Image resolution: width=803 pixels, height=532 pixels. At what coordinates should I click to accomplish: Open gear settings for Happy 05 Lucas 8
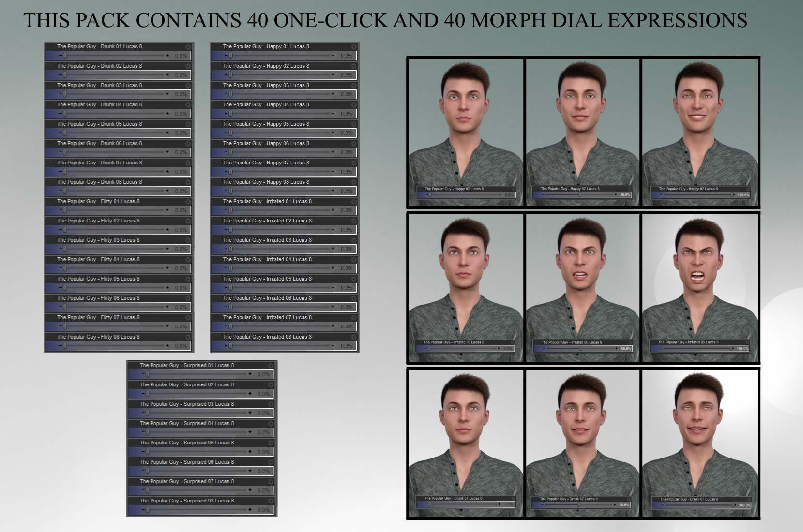pyautogui.click(x=354, y=124)
